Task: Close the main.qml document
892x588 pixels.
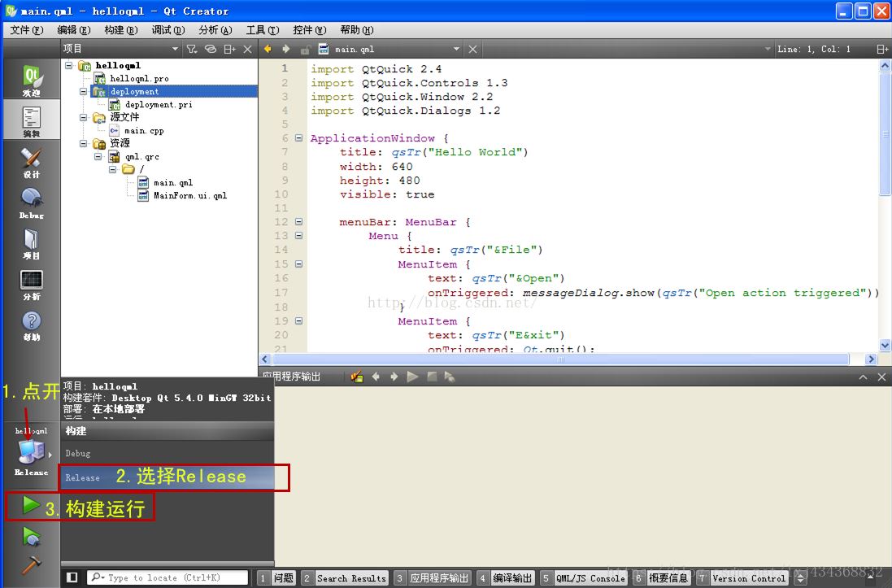Action: tap(472, 49)
